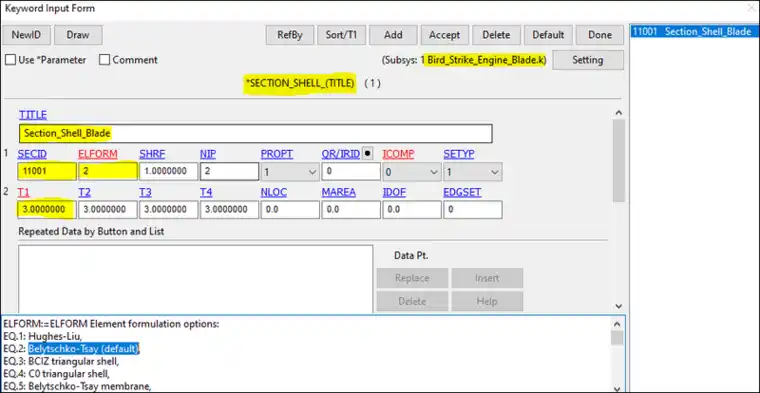The image size is (760, 393).
Task: Click the T4 link label
Action: [x=206, y=192]
